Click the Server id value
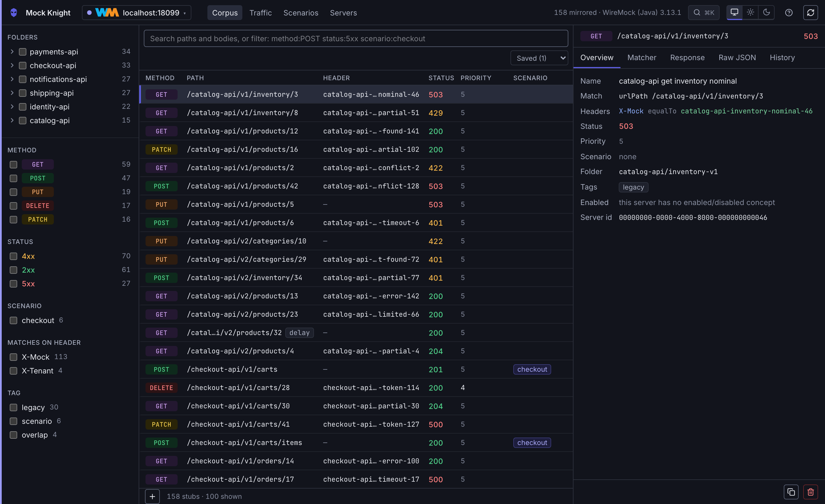825x504 pixels. tap(693, 218)
